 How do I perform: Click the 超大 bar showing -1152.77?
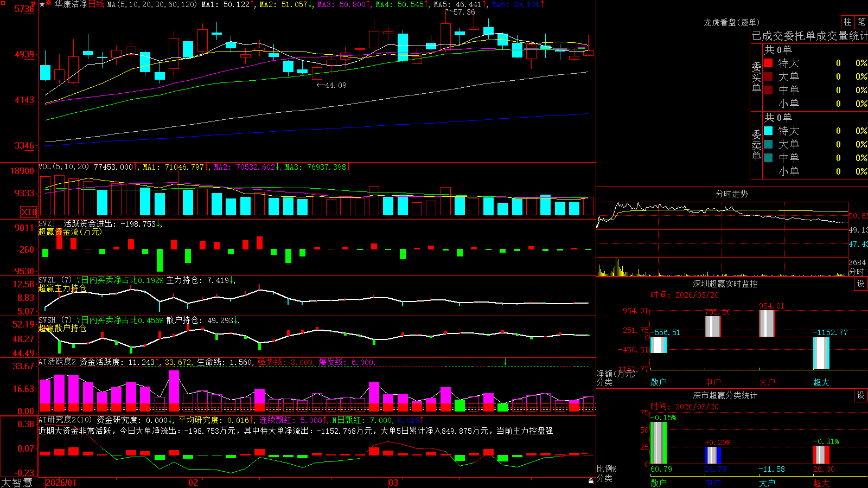pyautogui.click(x=821, y=353)
